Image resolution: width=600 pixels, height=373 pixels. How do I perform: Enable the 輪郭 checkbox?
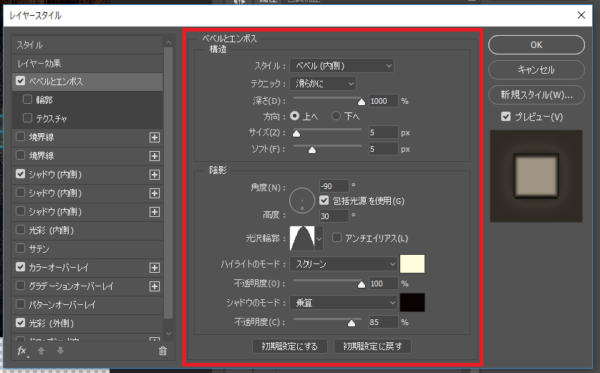click(28, 99)
